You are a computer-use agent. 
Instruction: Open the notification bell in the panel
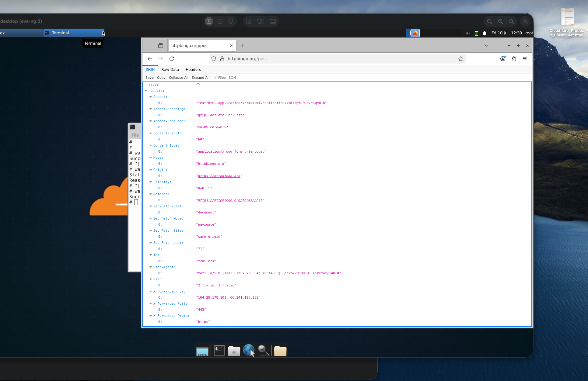pos(485,33)
